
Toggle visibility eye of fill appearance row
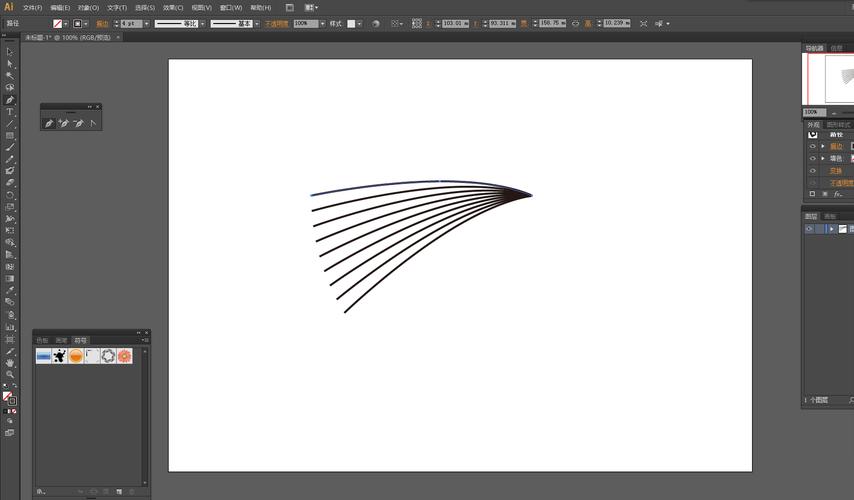(x=812, y=158)
